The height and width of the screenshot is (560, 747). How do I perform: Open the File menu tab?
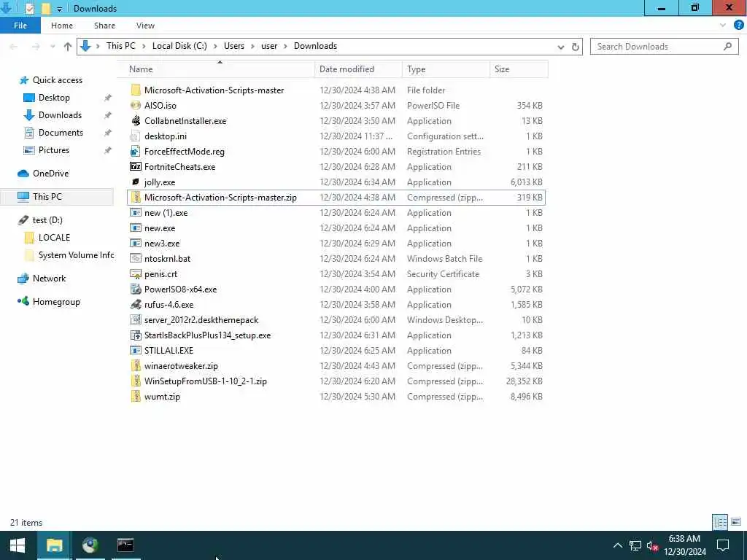pos(20,26)
